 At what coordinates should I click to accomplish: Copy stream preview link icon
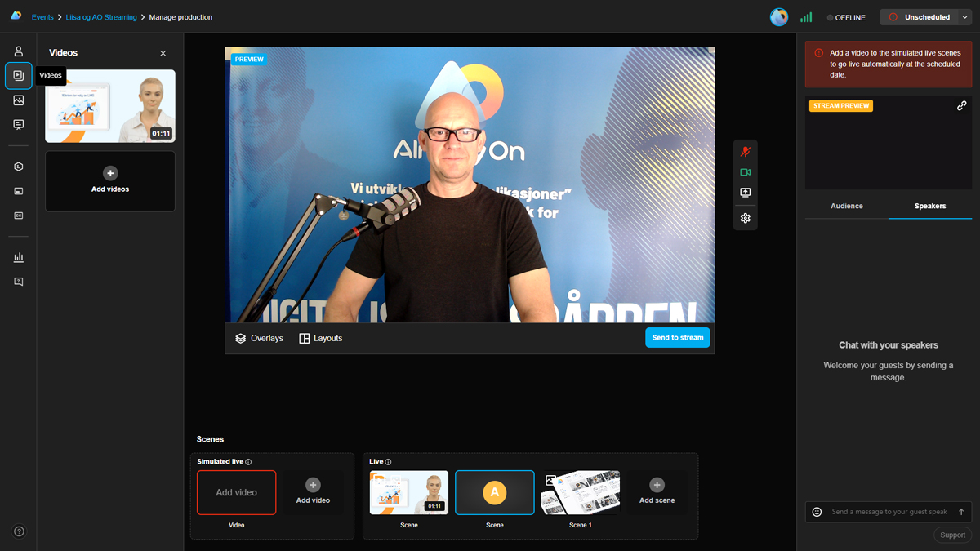click(x=962, y=106)
